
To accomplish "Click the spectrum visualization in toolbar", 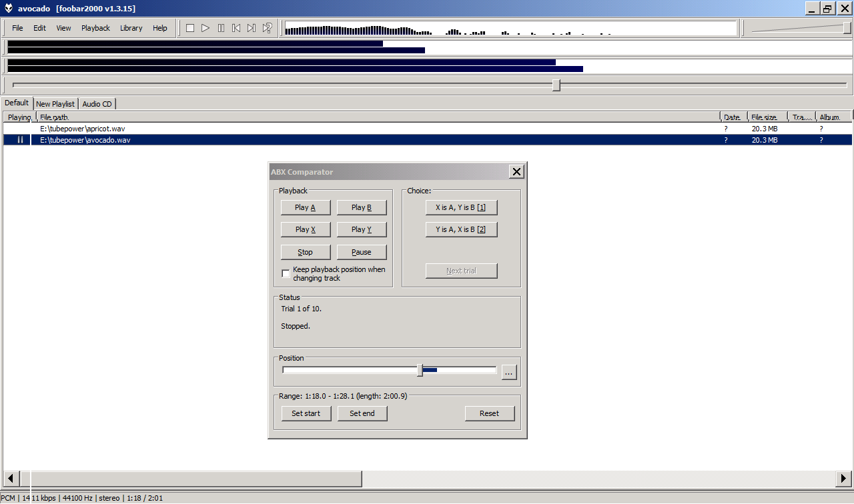I will (x=510, y=28).
